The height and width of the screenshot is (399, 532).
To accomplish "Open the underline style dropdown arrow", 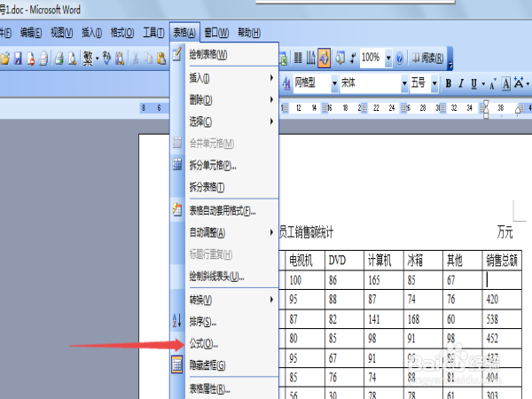I will (x=483, y=84).
